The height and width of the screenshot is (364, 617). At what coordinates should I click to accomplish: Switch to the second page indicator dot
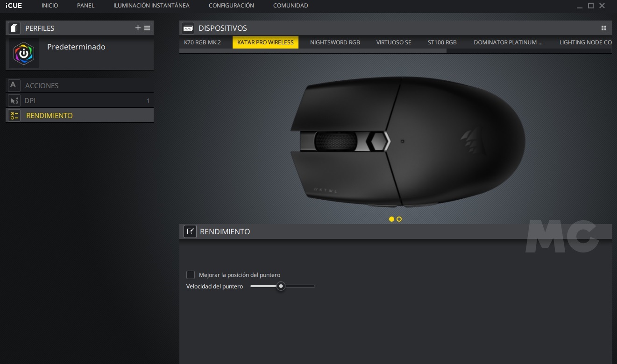[399, 219]
